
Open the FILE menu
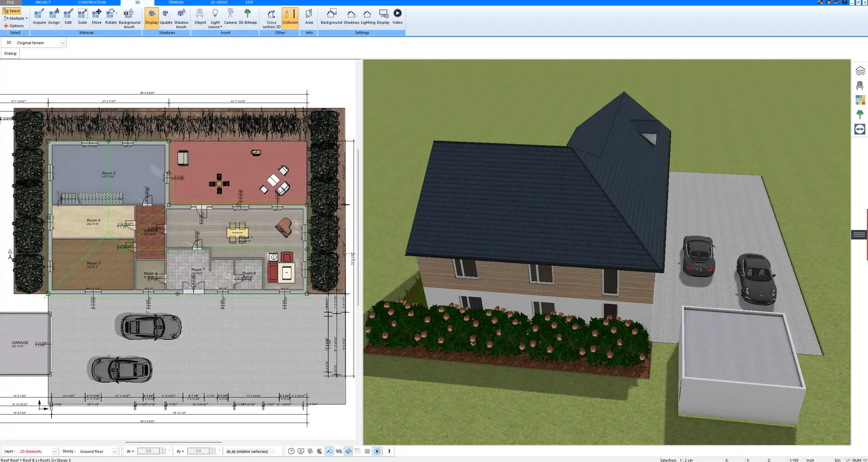[x=10, y=2]
